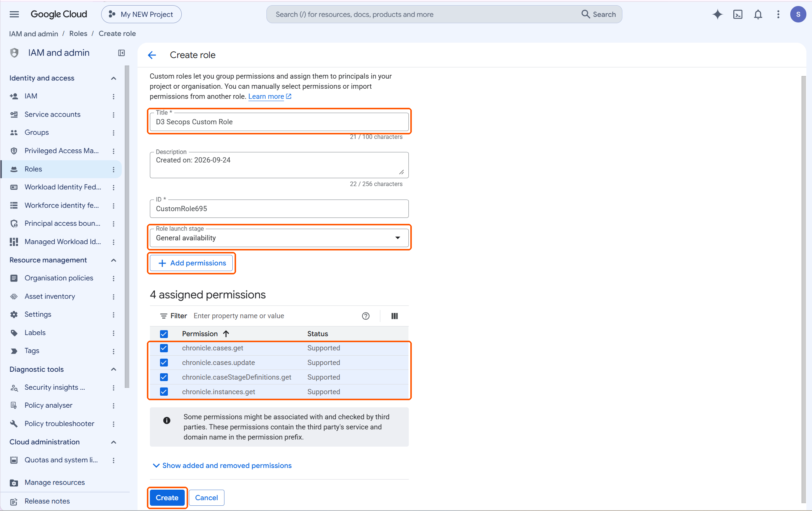Image resolution: width=812 pixels, height=511 pixels.
Task: Click the Cancel button
Action: 206,498
